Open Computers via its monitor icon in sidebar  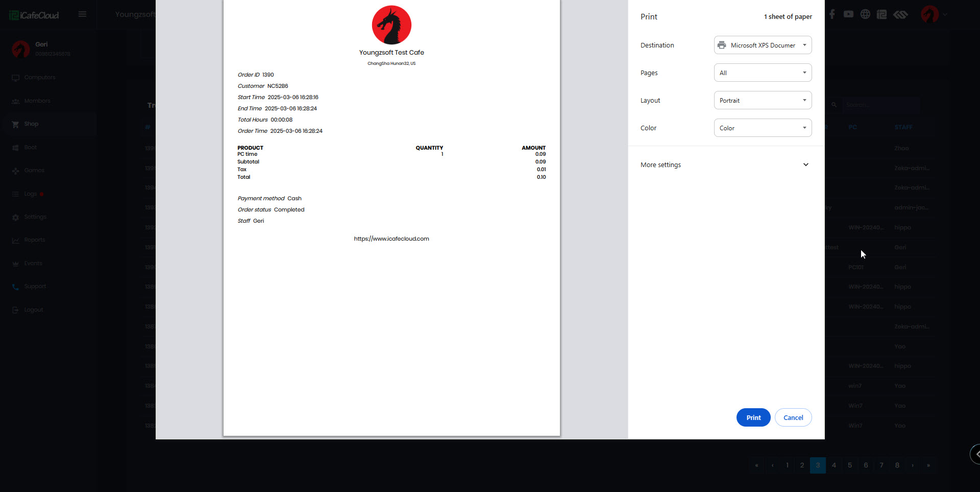point(15,78)
